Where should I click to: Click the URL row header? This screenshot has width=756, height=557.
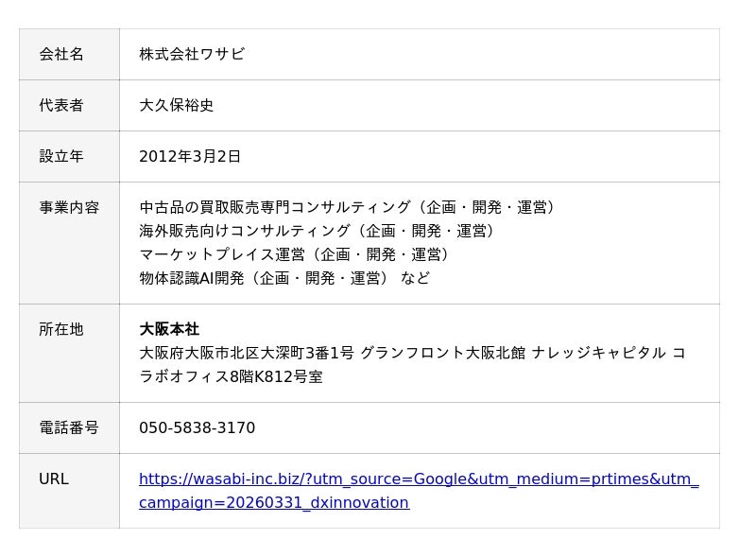pos(54,479)
